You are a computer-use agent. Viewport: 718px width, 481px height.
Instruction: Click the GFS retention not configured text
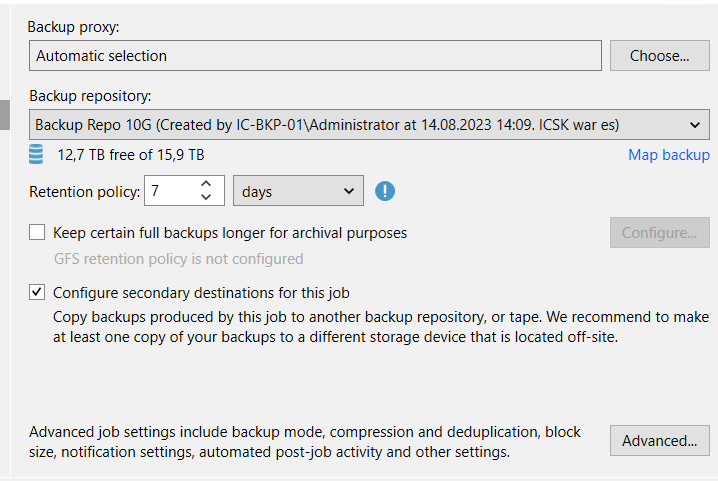178,259
